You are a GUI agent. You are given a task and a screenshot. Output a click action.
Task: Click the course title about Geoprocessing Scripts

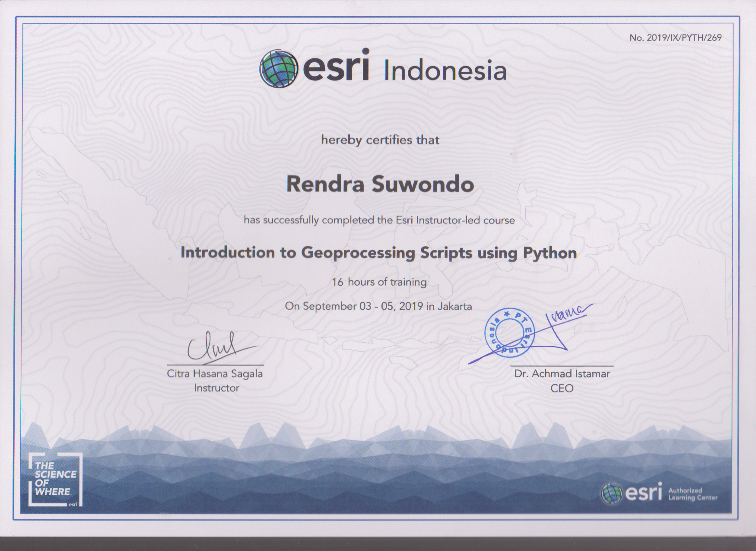[x=378, y=252]
